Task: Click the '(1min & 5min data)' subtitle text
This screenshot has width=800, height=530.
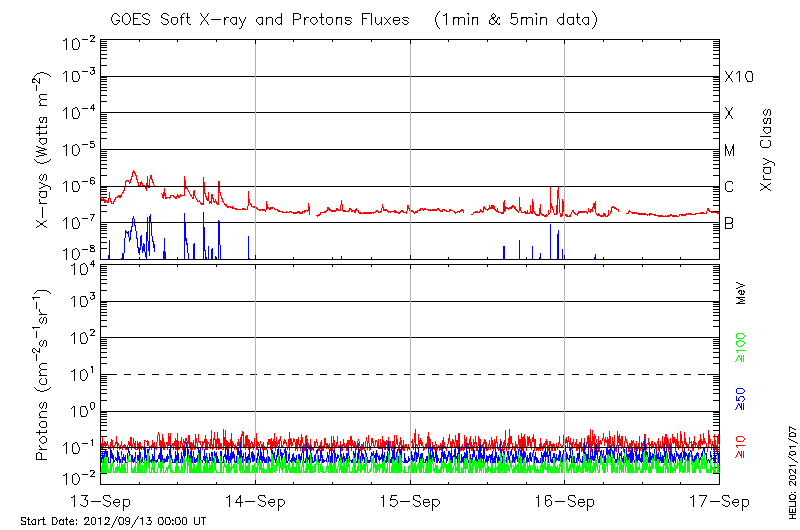Action: (511, 20)
